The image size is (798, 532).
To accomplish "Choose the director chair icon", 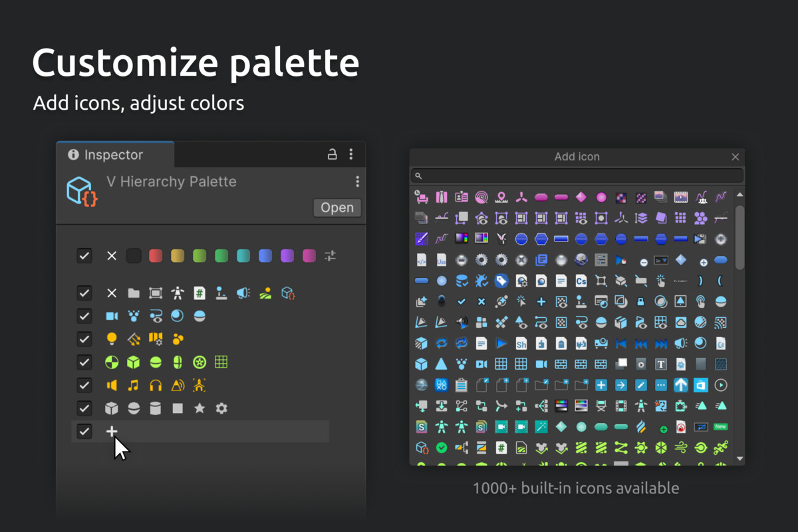I will (x=601, y=406).
